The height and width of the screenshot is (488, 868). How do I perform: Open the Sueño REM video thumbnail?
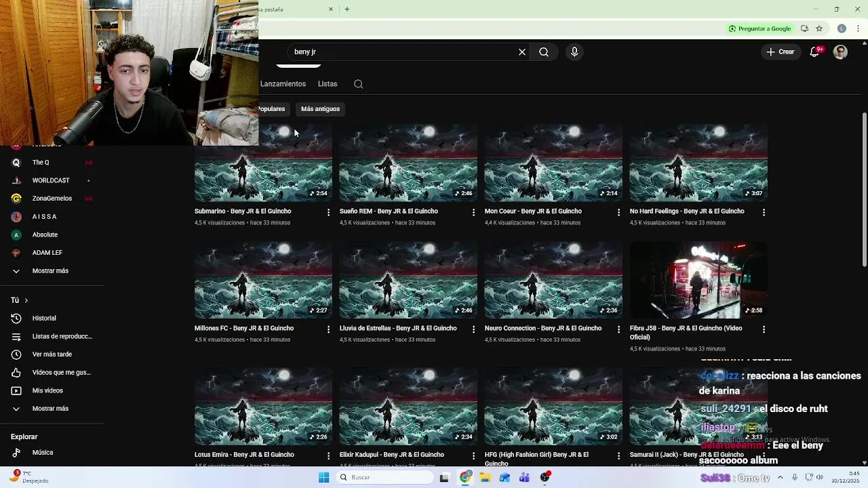(408, 163)
